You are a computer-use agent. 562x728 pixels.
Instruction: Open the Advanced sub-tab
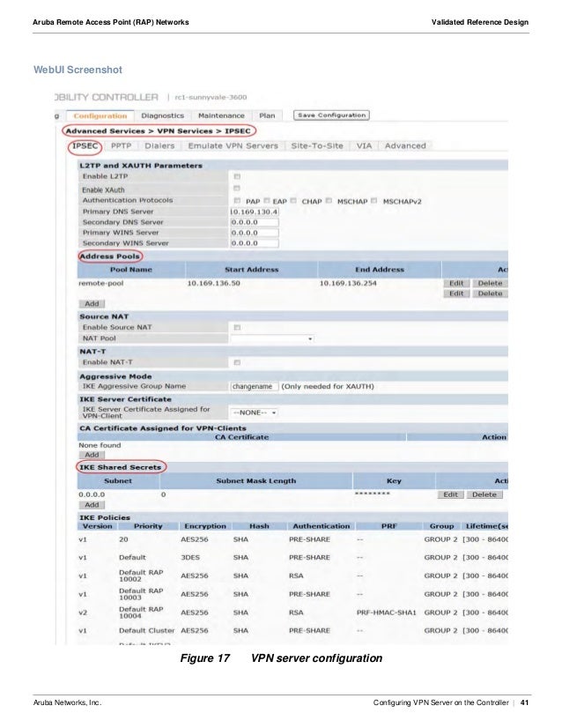tap(405, 145)
